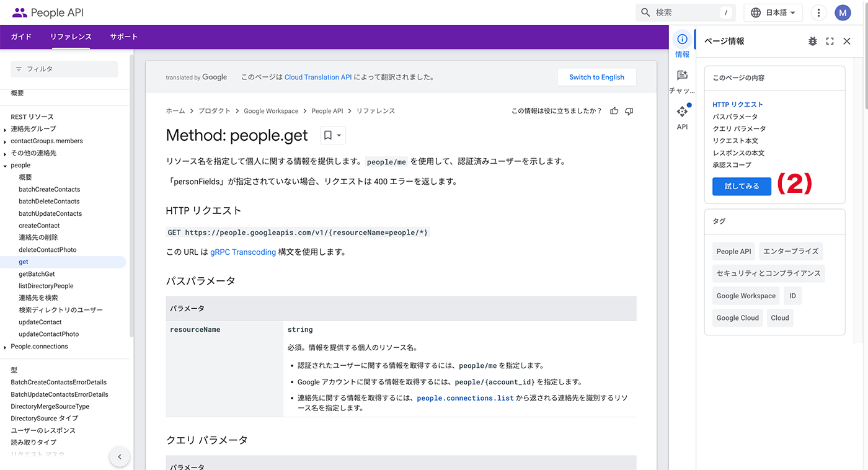This screenshot has height=470, width=868.
Task: Select the リファレンス tab
Action: point(71,37)
